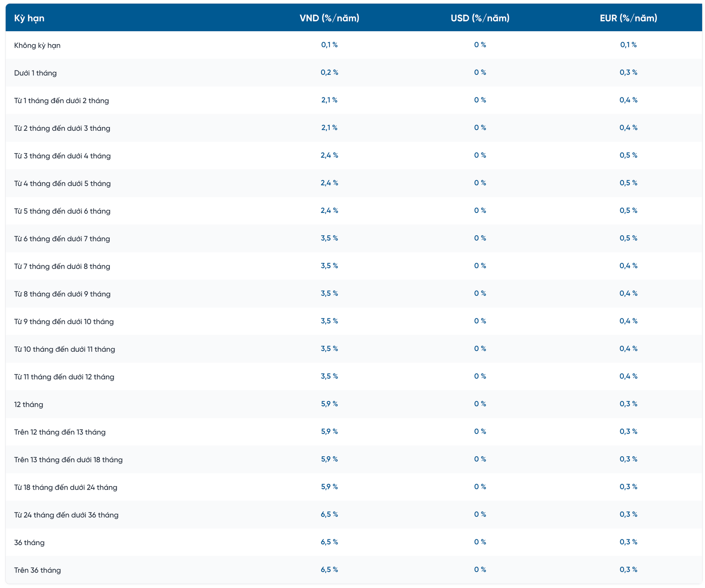Image resolution: width=705 pixels, height=588 pixels.
Task: Click the "USD (%/năm)" column header
Action: tap(480, 18)
